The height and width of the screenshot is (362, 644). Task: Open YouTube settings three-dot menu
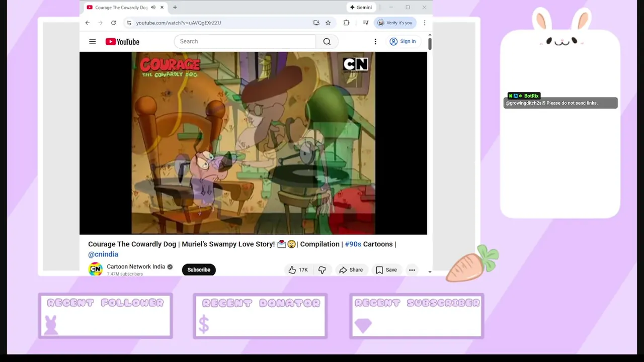pyautogui.click(x=375, y=42)
